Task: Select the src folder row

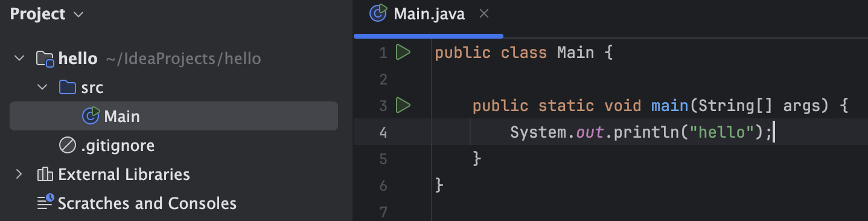Action: click(x=174, y=88)
